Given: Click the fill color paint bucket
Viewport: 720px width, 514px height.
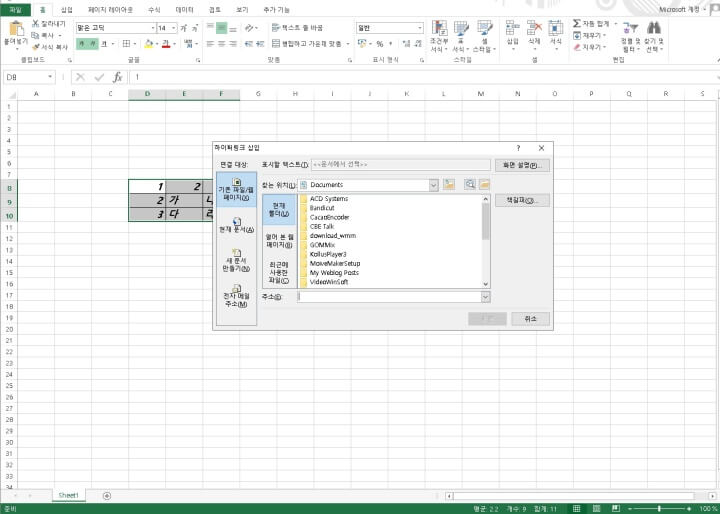Looking at the screenshot, I should [x=148, y=44].
